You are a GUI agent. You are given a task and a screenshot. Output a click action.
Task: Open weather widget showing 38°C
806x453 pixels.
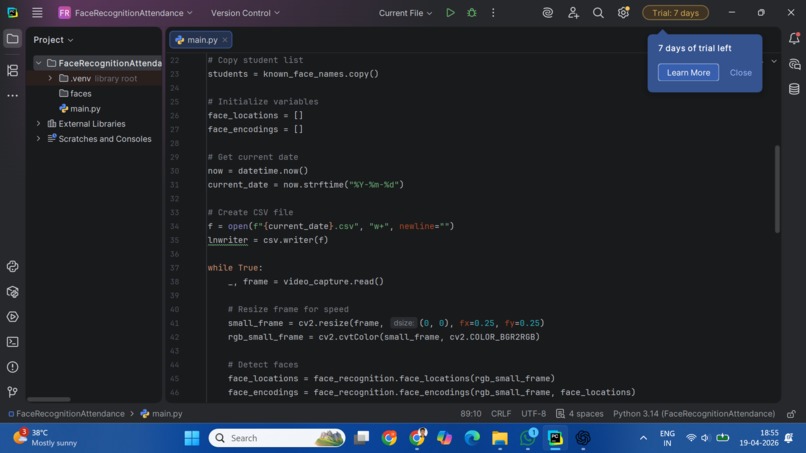[45, 438]
